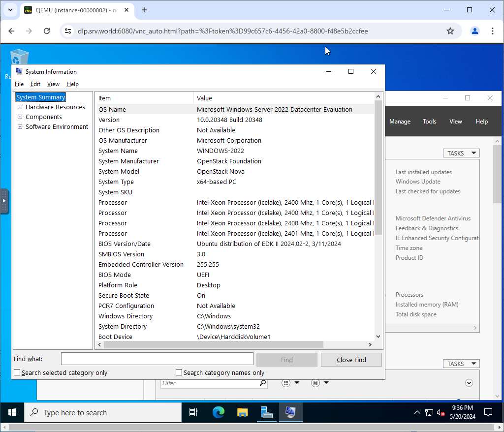
Task: Click the Server Manager list options icon
Action: [286, 383]
